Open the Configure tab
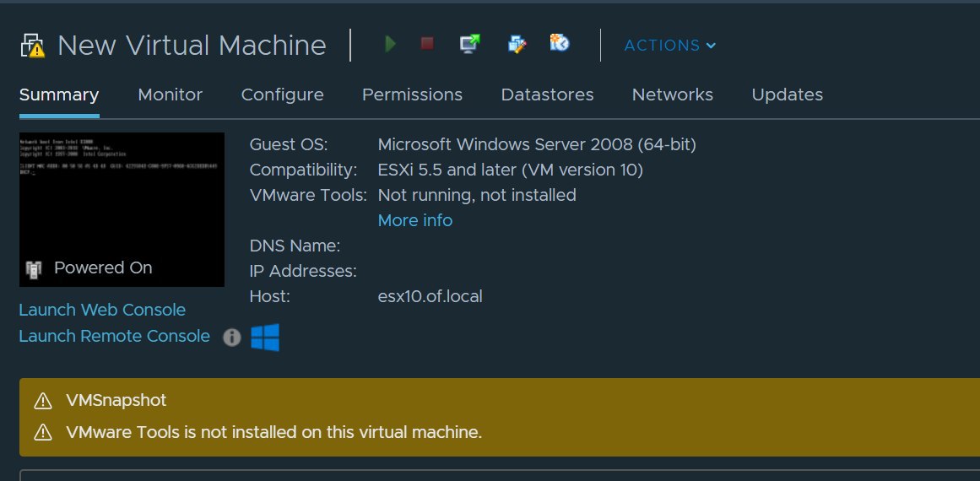Viewport: 980px width, 481px height. pos(283,95)
